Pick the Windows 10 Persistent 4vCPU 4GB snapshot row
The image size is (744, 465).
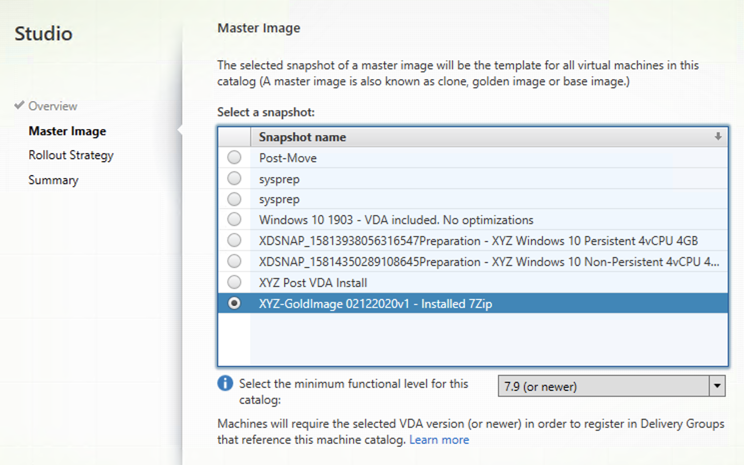473,241
